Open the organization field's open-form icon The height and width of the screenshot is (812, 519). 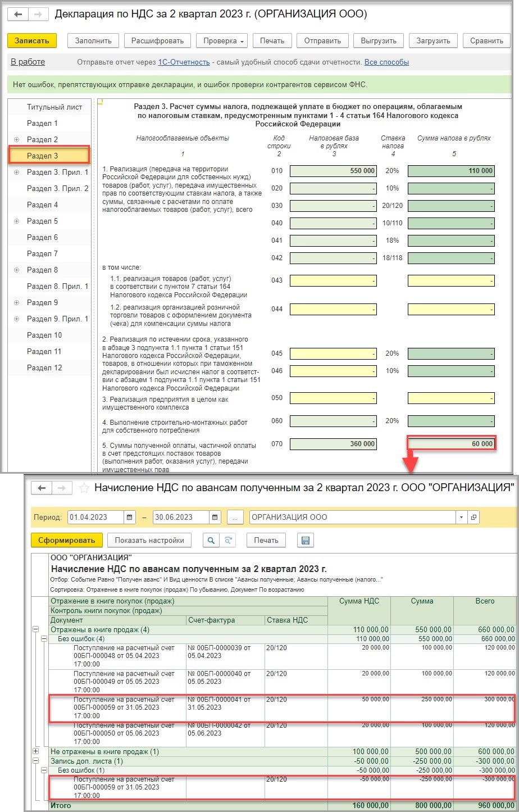474,517
